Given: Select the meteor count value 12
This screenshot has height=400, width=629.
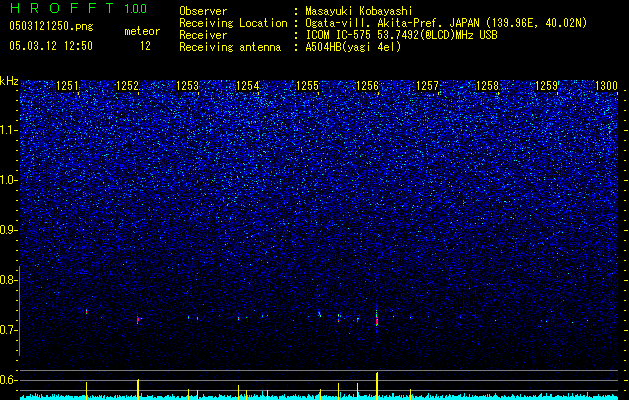Looking at the screenshot, I should tap(145, 46).
